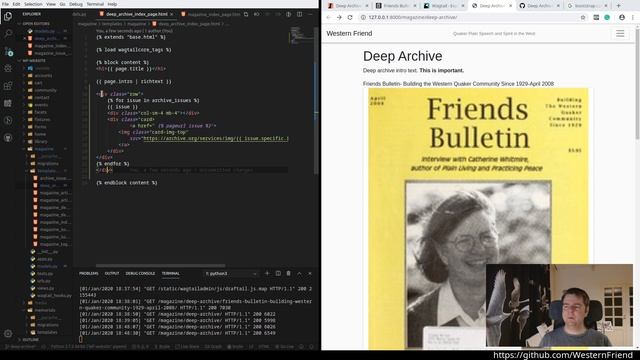
Task: Reload the browser page
Action: [x=350, y=18]
